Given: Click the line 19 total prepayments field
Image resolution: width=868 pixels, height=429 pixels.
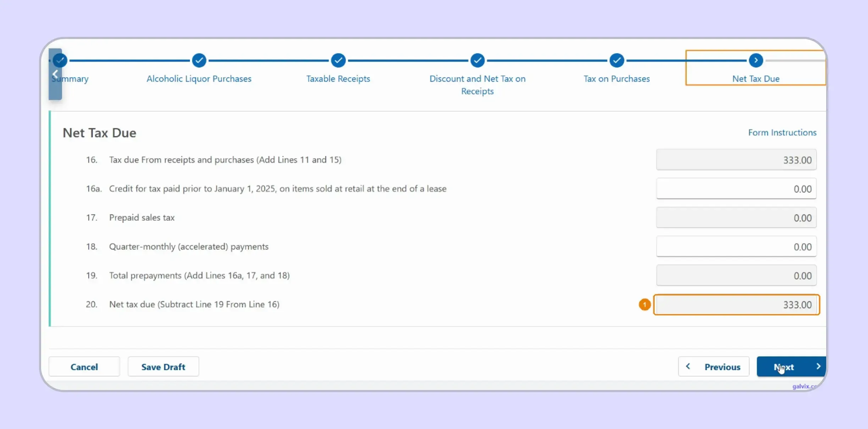Looking at the screenshot, I should coord(736,275).
